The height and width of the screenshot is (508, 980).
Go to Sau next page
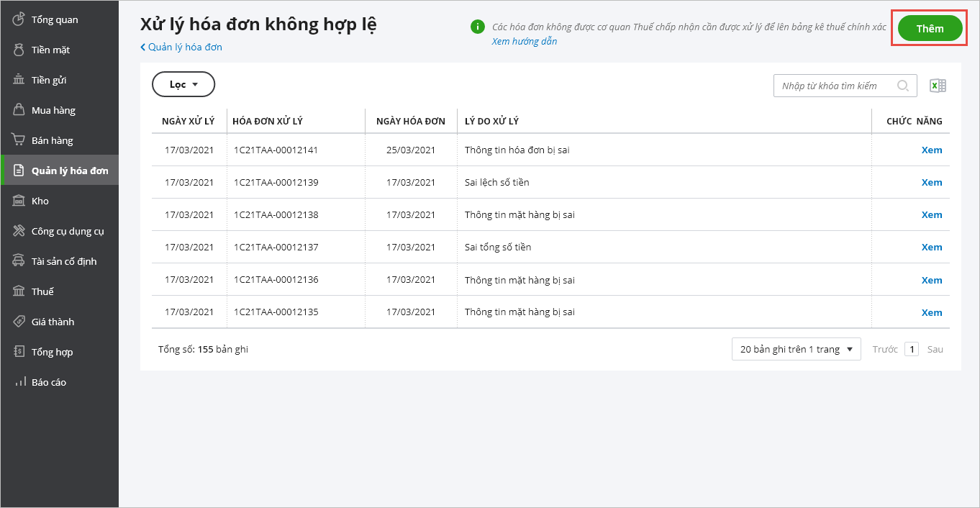point(935,349)
